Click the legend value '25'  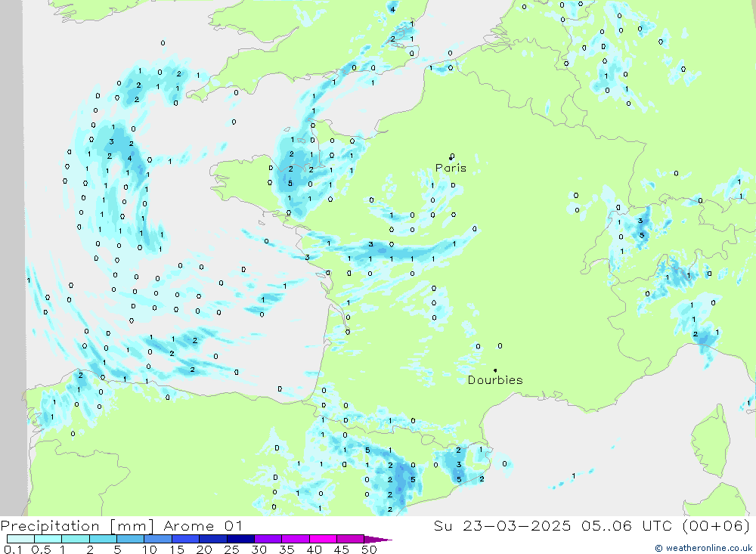[231, 549]
